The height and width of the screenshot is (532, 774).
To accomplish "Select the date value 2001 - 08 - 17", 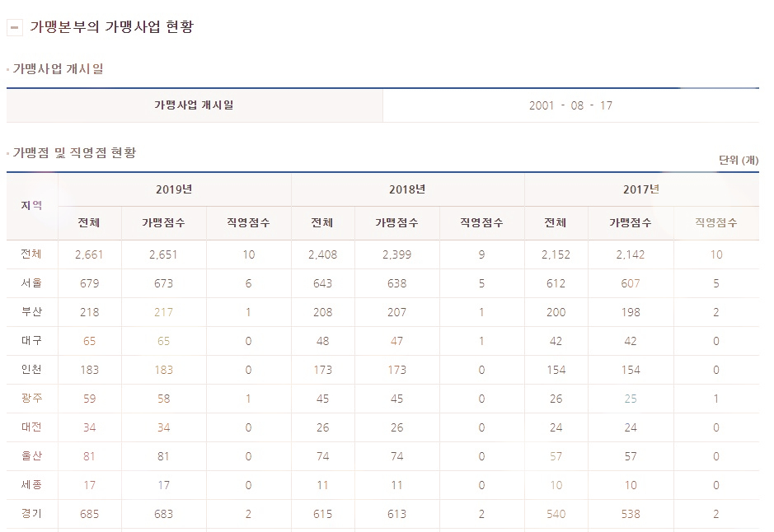I will click(570, 105).
